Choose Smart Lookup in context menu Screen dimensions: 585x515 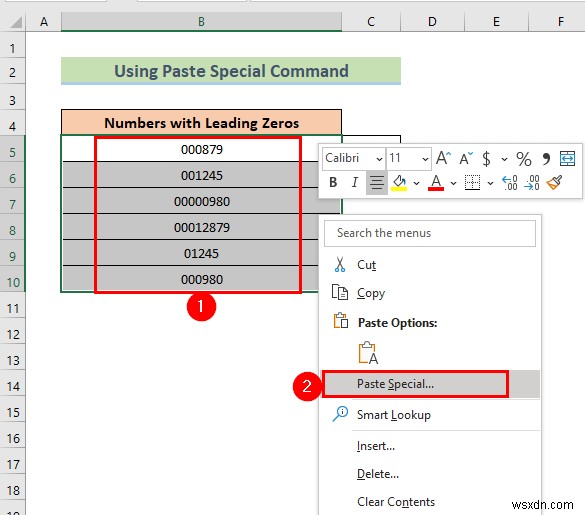pyautogui.click(x=430, y=415)
